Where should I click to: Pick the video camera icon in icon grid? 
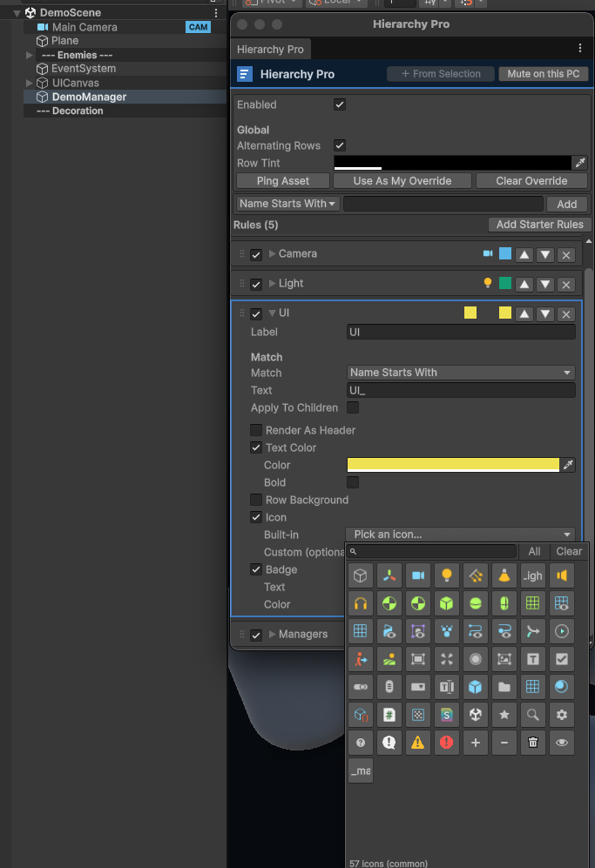[x=417, y=575]
